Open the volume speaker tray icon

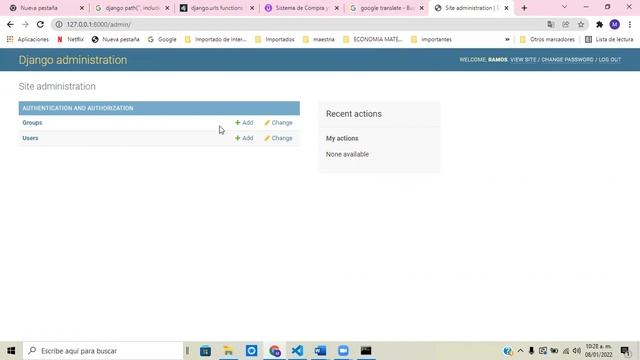click(577, 351)
